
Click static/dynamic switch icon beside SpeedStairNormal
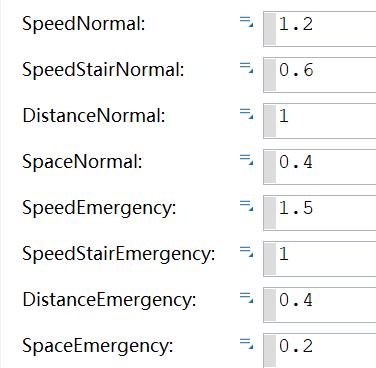(x=246, y=68)
